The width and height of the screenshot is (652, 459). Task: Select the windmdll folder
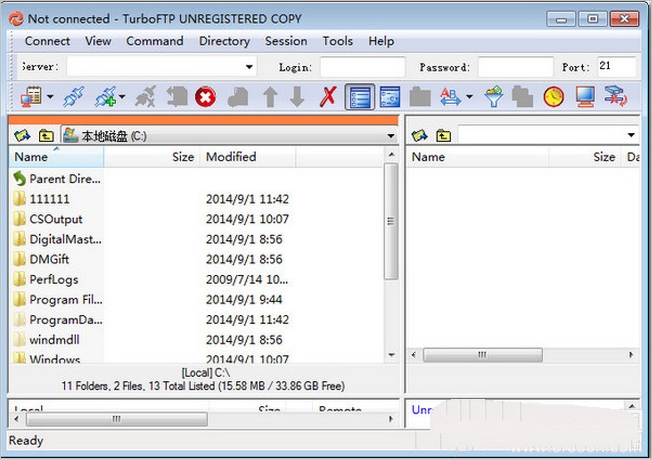[47, 340]
